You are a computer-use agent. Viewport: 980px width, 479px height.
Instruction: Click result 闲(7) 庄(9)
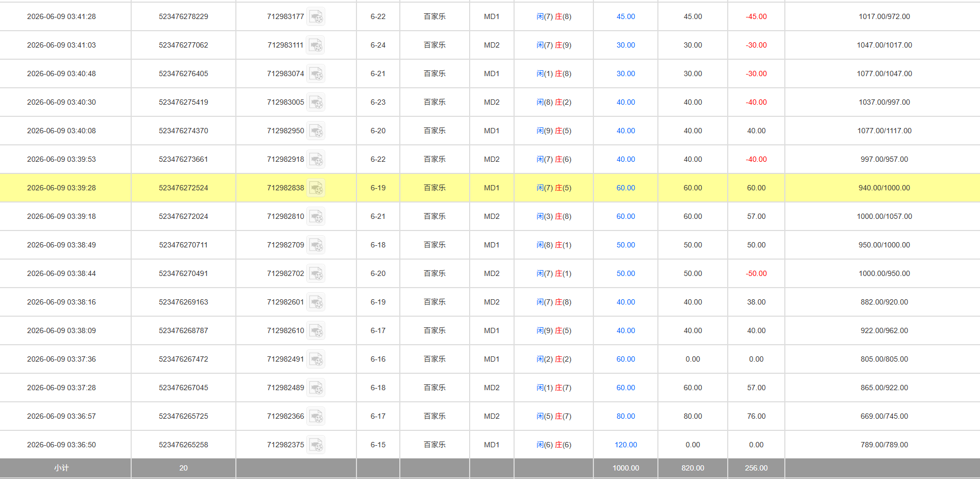554,45
